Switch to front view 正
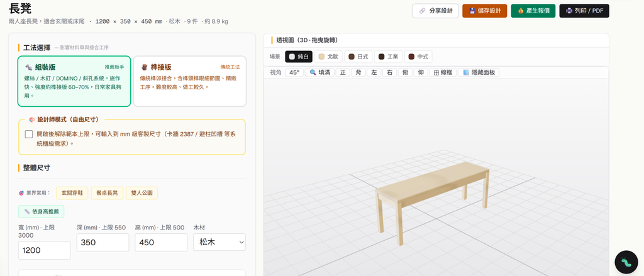The width and height of the screenshot is (644, 276). point(343,72)
